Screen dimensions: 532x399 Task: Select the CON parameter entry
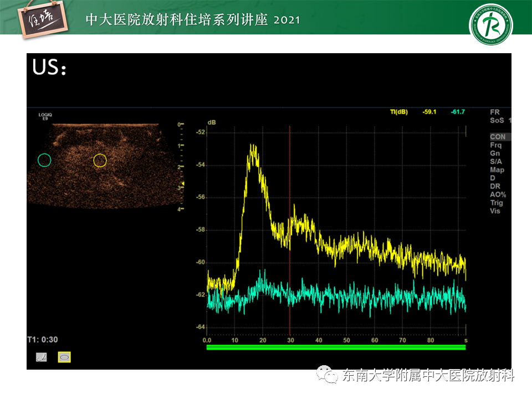pyautogui.click(x=498, y=137)
